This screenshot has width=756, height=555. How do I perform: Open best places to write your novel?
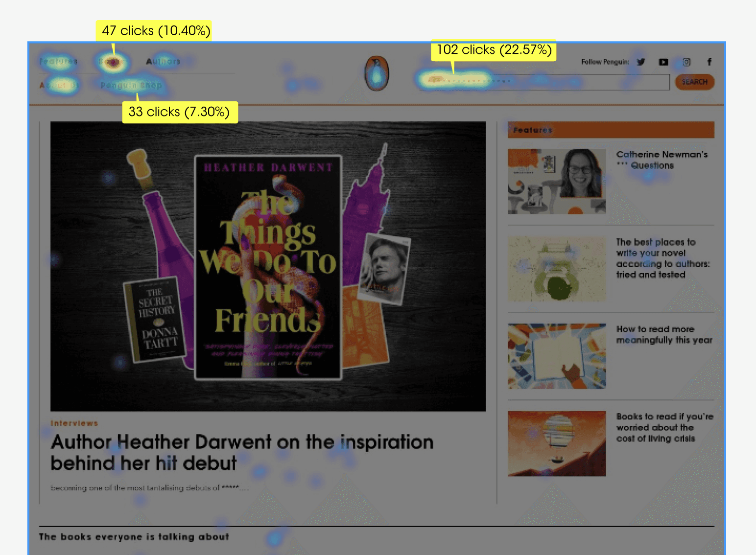[x=662, y=258]
